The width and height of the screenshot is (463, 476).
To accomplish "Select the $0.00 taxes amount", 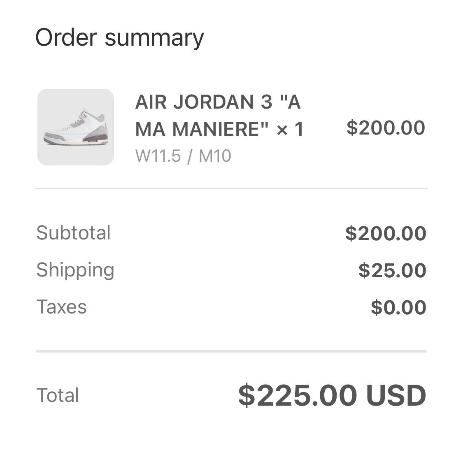I will [399, 307].
